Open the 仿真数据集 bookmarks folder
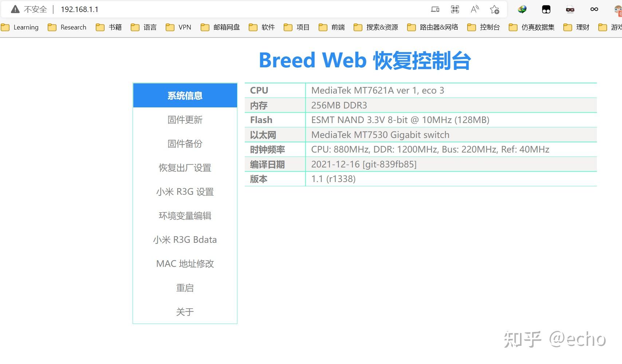The width and height of the screenshot is (622, 364). pos(531,27)
